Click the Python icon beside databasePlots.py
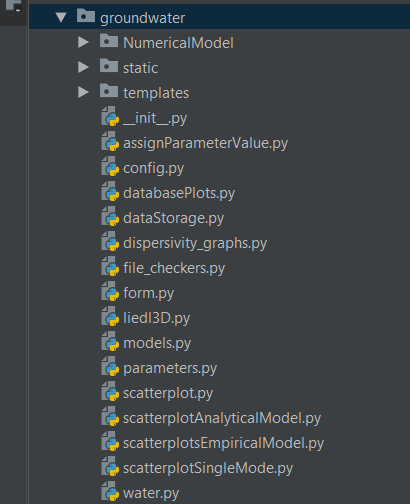The height and width of the screenshot is (504, 410). coord(110,191)
